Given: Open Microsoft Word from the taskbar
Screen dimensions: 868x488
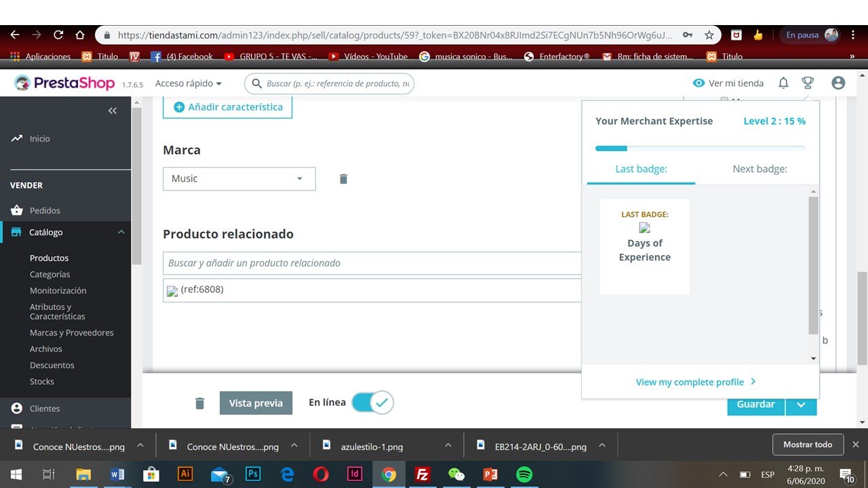Looking at the screenshot, I should [x=117, y=474].
